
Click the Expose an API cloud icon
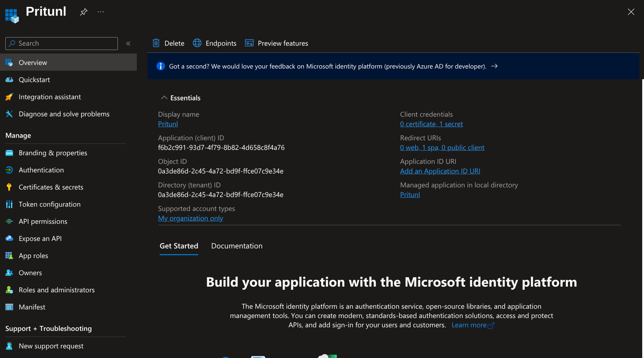[x=9, y=238]
